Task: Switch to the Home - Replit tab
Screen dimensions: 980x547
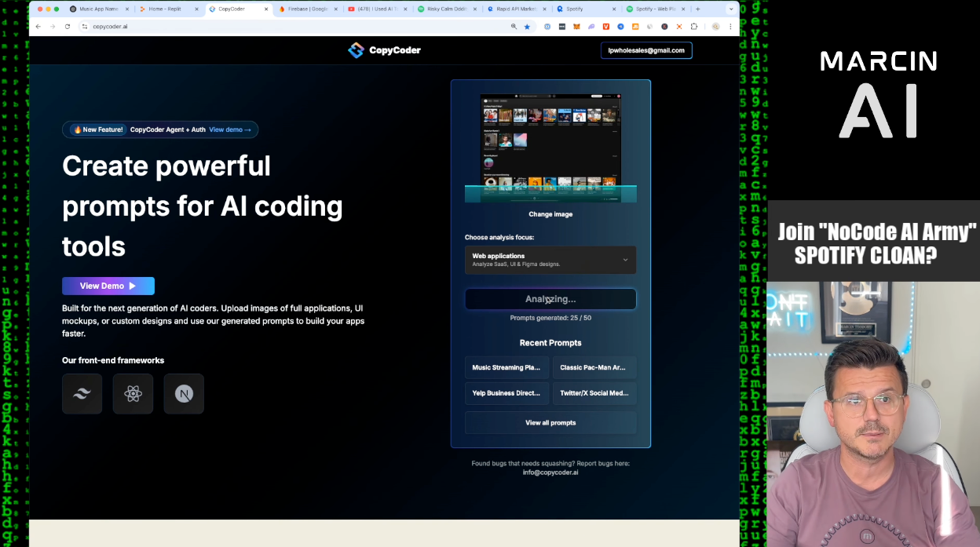Action: 167,9
